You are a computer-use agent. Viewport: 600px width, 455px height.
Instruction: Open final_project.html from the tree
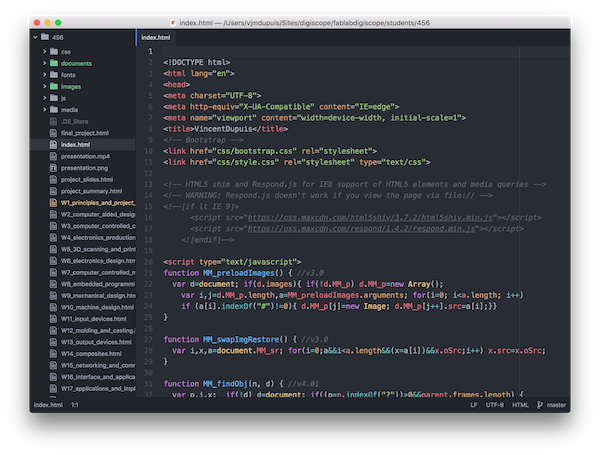[x=85, y=133]
